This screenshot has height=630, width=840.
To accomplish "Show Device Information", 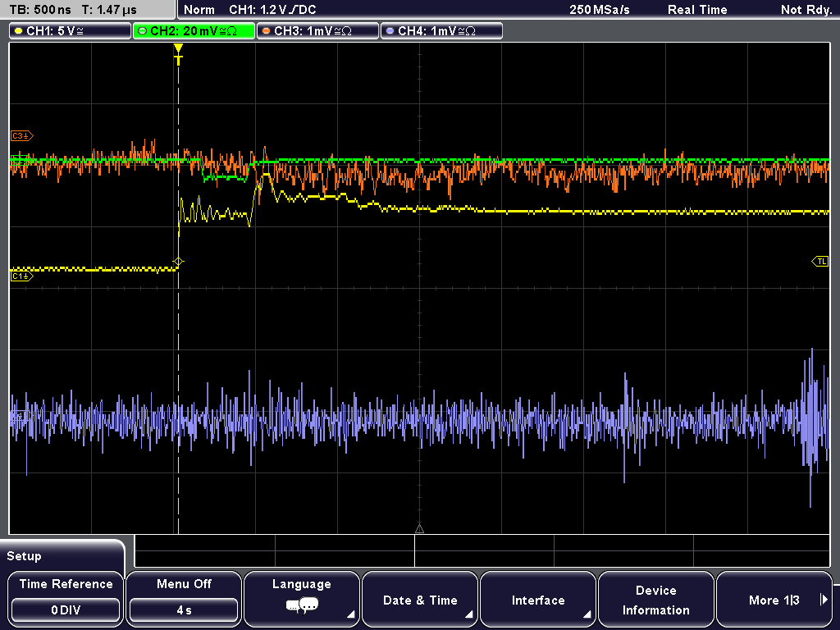I will 655,599.
